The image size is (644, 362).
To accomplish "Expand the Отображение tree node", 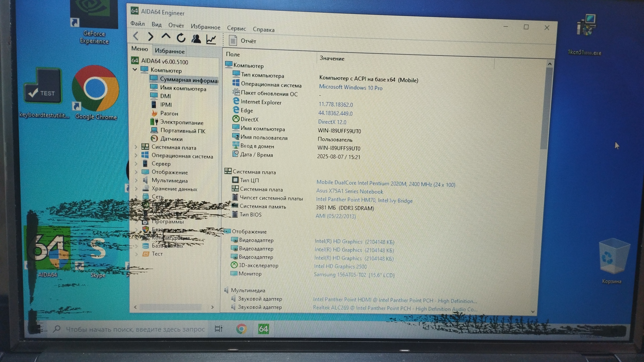I will tap(136, 172).
